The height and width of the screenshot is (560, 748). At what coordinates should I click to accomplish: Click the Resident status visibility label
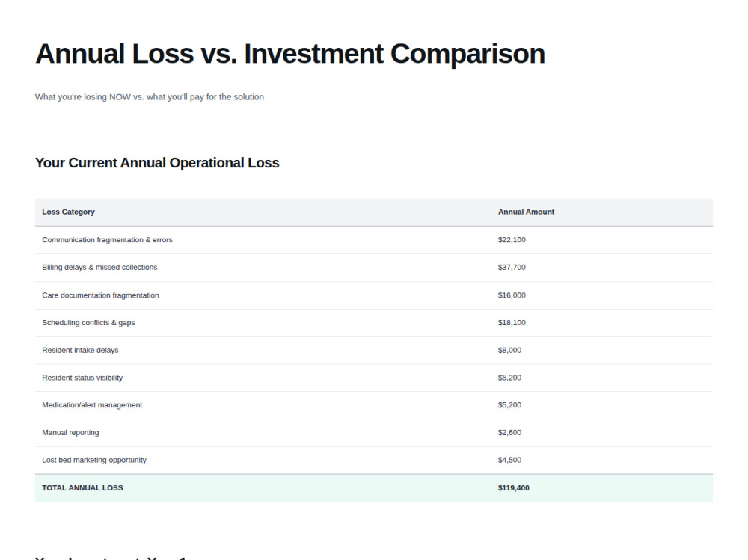tap(82, 378)
